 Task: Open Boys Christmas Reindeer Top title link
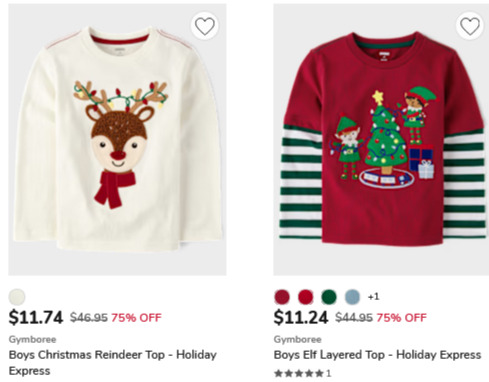point(113,363)
